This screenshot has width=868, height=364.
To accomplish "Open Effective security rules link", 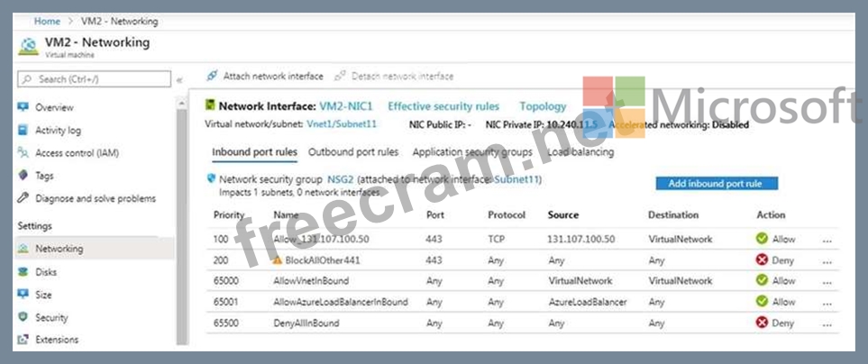I will pyautogui.click(x=443, y=106).
